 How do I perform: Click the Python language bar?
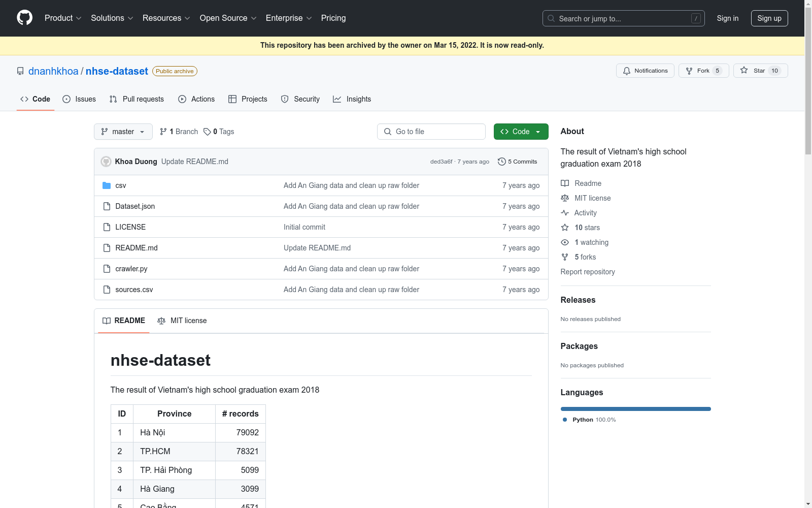click(x=636, y=409)
